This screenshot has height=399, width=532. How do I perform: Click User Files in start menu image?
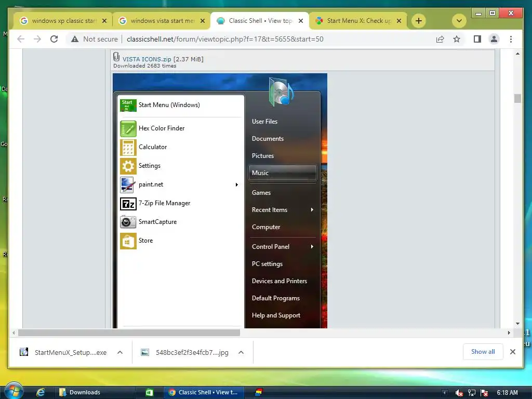pyautogui.click(x=264, y=122)
